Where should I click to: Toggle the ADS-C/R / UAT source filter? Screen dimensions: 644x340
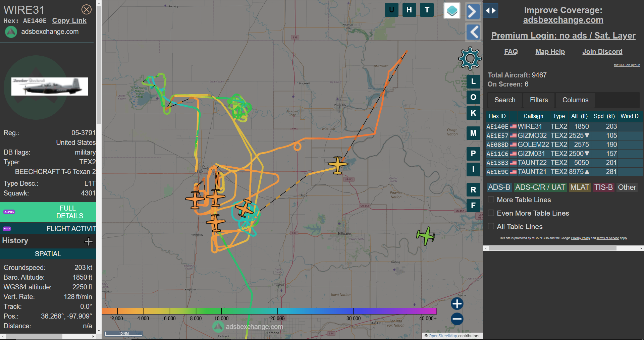540,187
